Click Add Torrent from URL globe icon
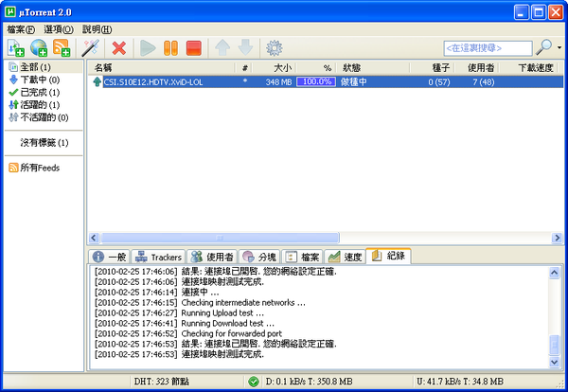Image resolution: width=568 pixels, height=392 pixels. (39, 48)
